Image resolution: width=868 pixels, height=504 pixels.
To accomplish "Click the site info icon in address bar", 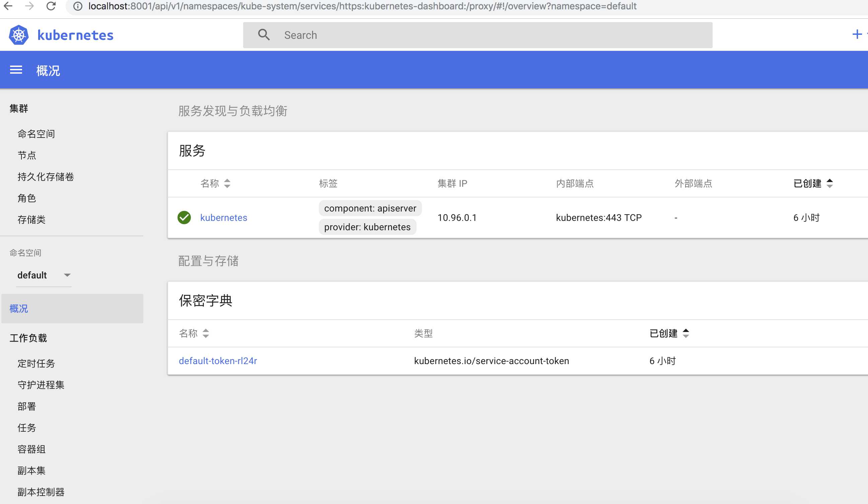I will 78,6.
